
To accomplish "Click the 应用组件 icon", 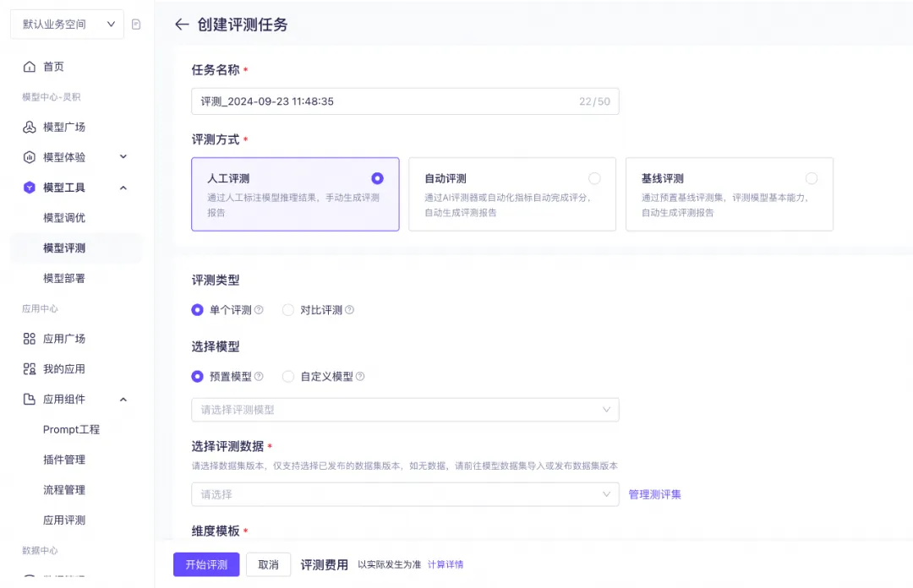I will point(29,400).
